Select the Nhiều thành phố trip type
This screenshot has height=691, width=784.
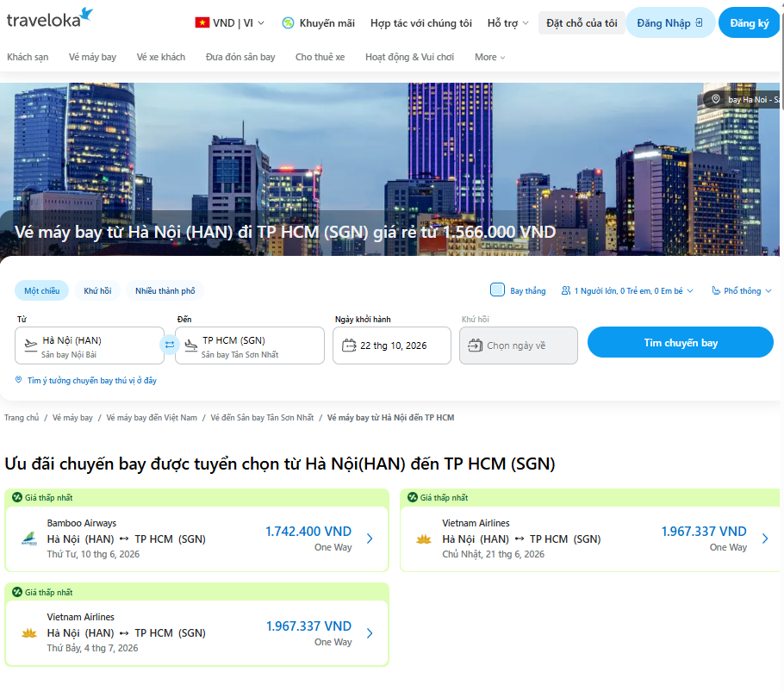pyautogui.click(x=165, y=290)
